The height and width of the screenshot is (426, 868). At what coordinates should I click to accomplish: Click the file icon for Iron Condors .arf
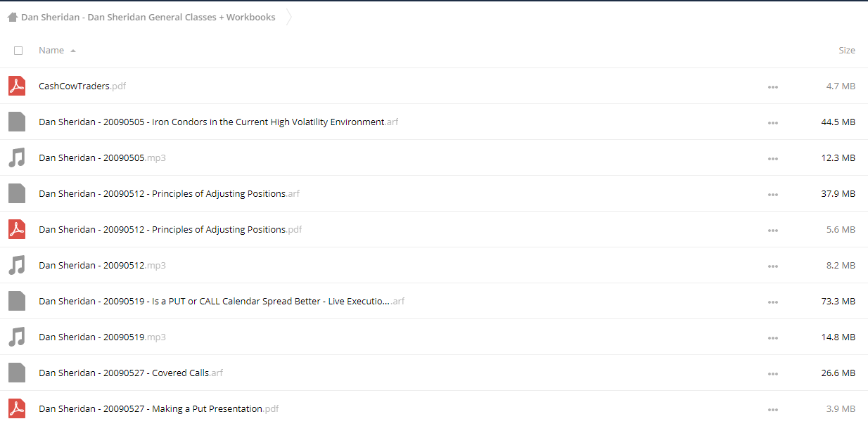tap(17, 122)
